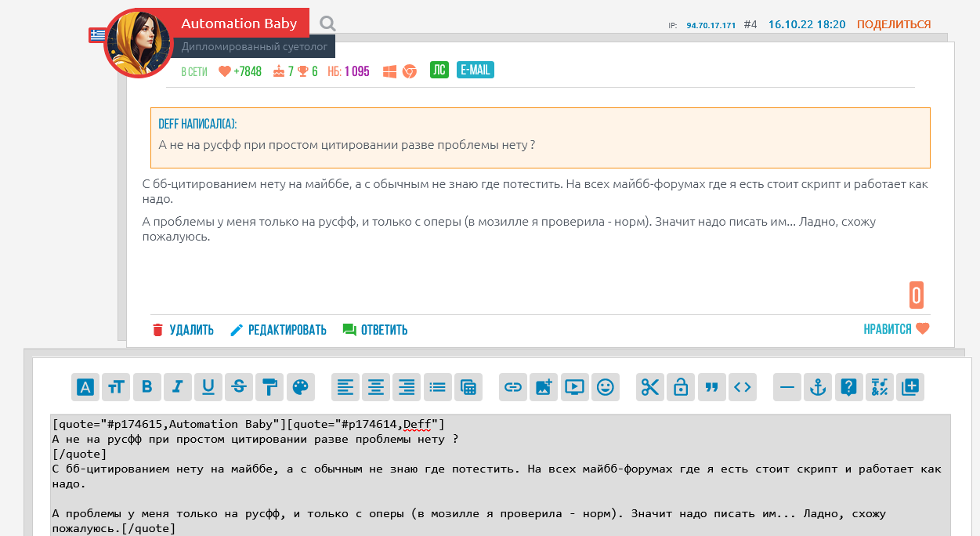This screenshot has height=536, width=980.
Task: Select the strikethrough formatting icon
Action: tap(238, 386)
